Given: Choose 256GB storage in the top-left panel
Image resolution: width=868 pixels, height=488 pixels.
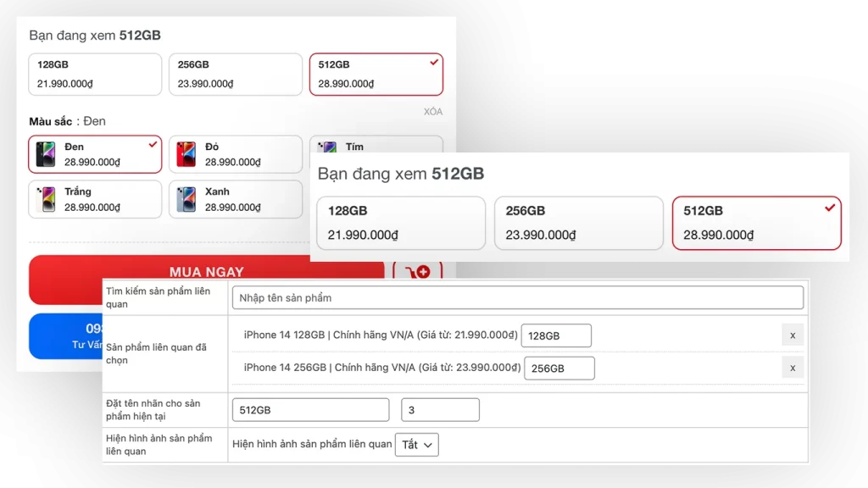Looking at the screenshot, I should point(236,75).
